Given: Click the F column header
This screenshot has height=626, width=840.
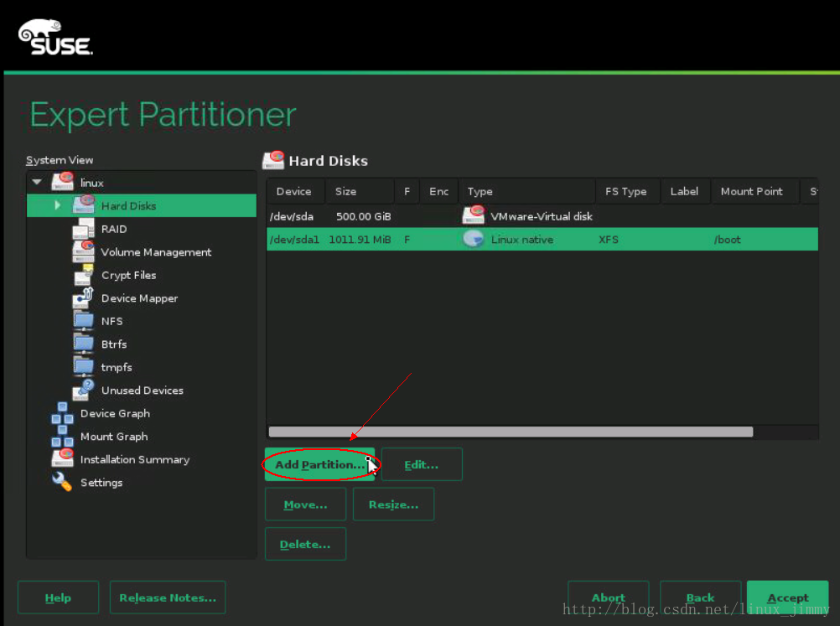Looking at the screenshot, I should tap(407, 191).
